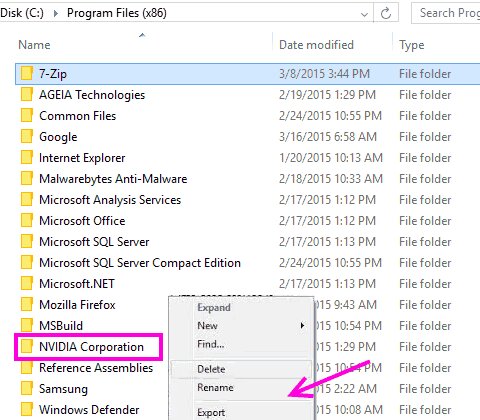Screen dimensions: 480x420
Task: Choose Export in the context menu
Action: [211, 412]
